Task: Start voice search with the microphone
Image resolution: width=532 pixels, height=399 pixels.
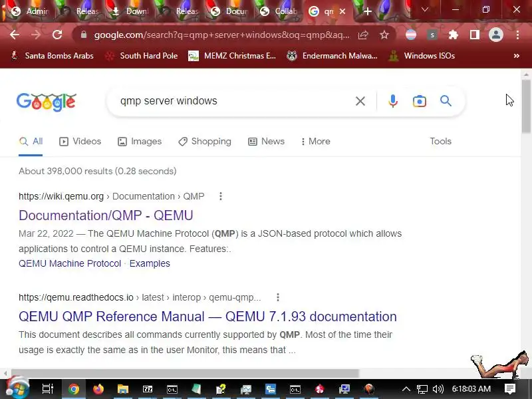Action: (x=393, y=101)
